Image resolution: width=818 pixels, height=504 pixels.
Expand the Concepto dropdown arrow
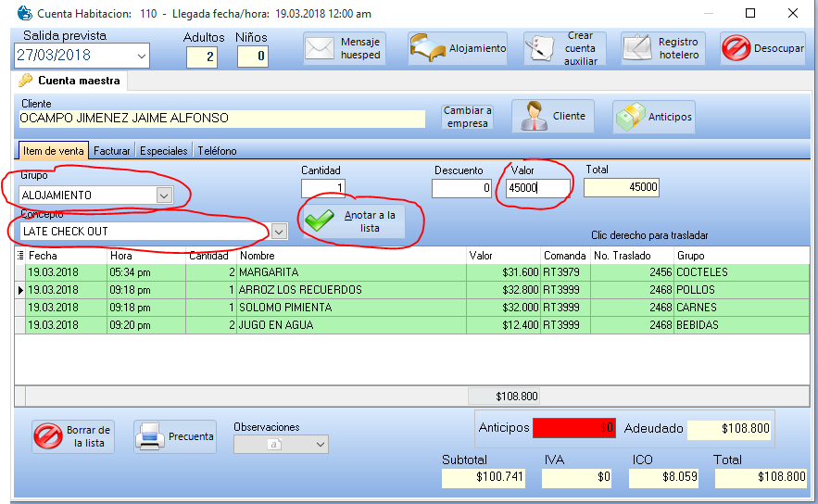[x=279, y=231]
